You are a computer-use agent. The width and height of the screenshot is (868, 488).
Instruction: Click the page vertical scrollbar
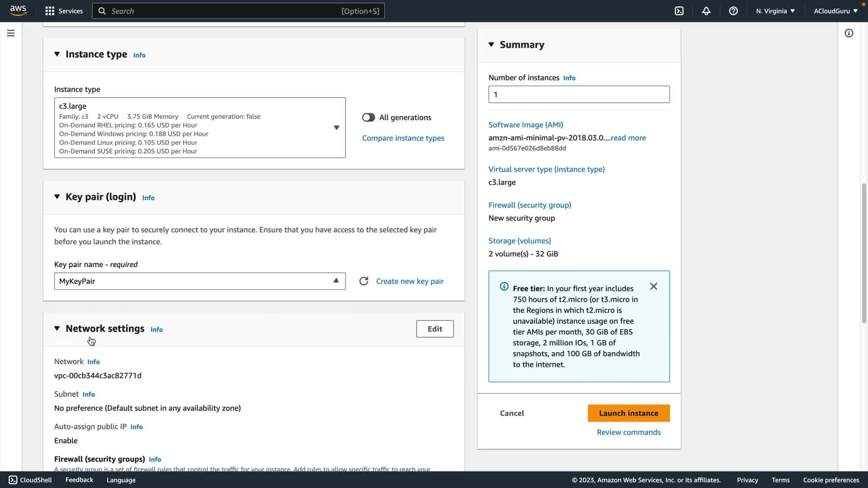tap(864, 253)
